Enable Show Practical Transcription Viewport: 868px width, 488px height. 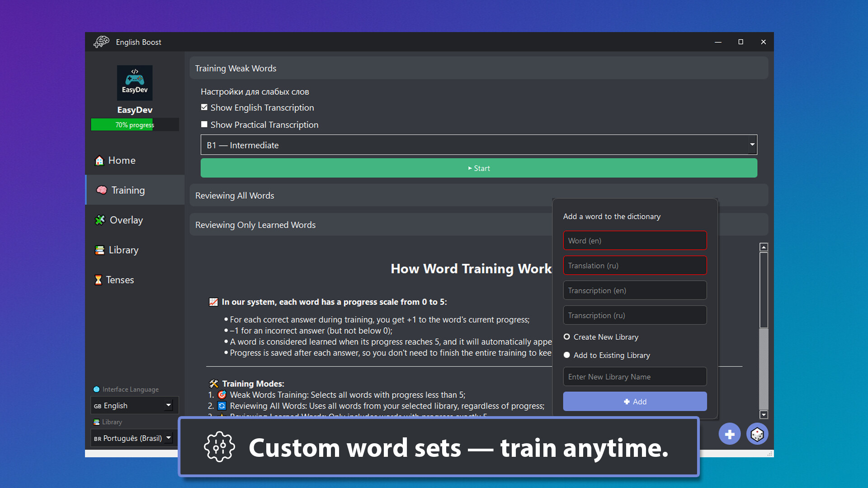(204, 124)
